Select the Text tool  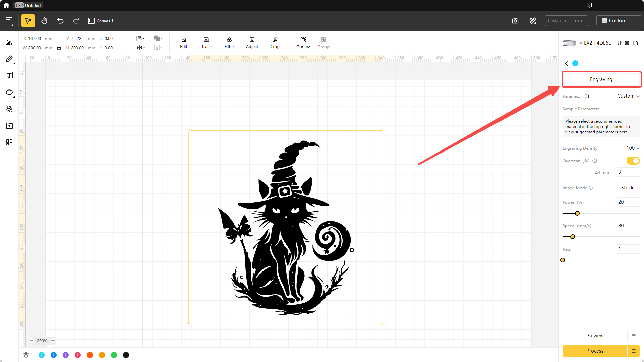click(9, 75)
